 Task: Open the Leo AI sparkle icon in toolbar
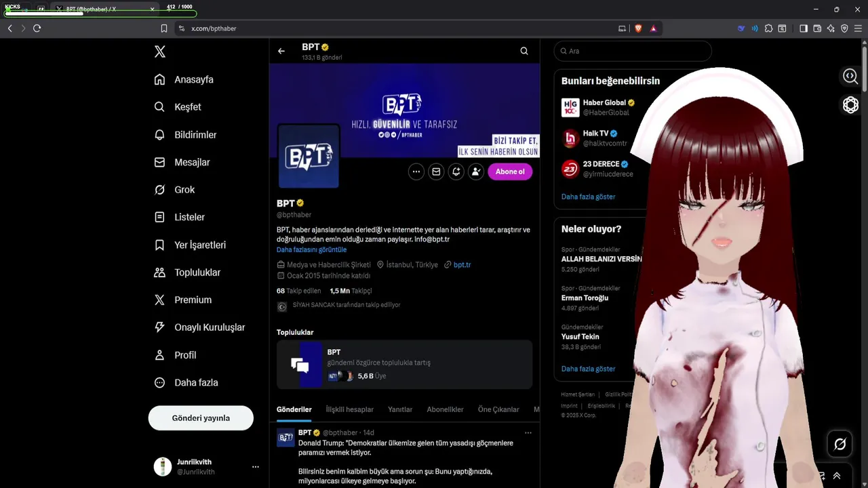click(831, 28)
